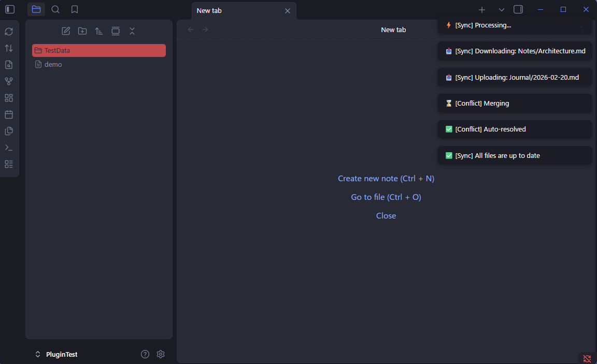Image resolution: width=597 pixels, height=364 pixels.
Task: Click the red sync status indicator
Action: 587,358
